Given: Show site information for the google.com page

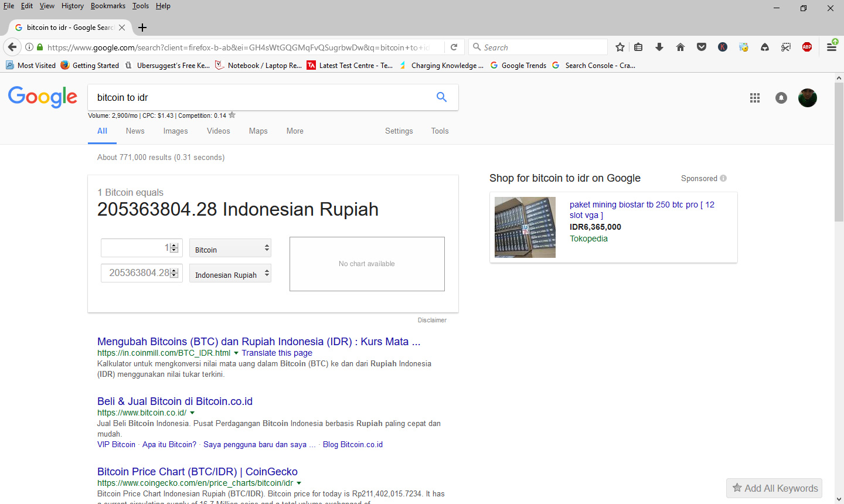Looking at the screenshot, I should click(x=29, y=47).
